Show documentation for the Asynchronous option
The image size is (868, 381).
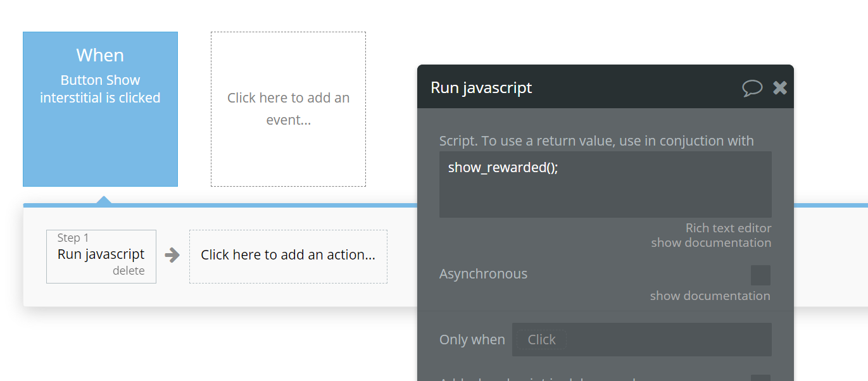710,296
